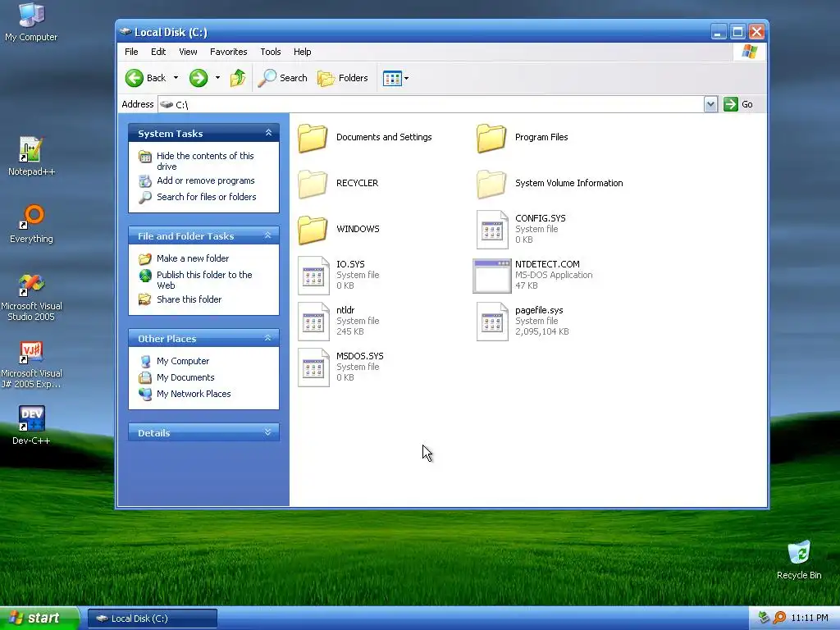Click Hide the contents of this drive

[x=205, y=162]
